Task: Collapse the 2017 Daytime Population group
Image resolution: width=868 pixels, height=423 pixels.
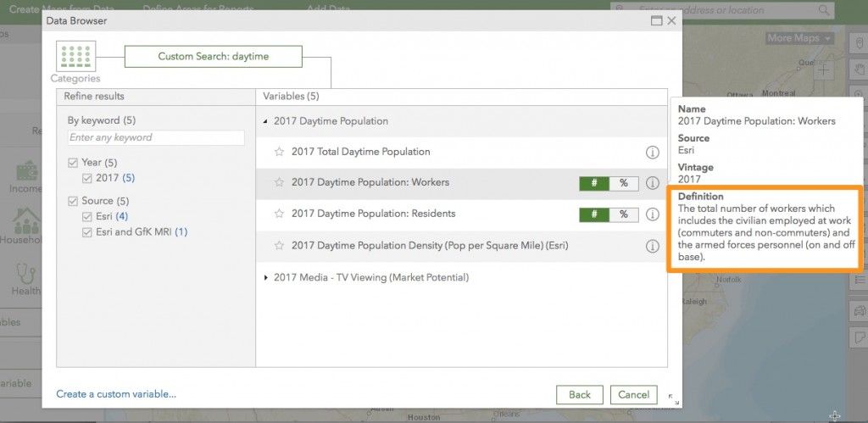Action: (265, 121)
